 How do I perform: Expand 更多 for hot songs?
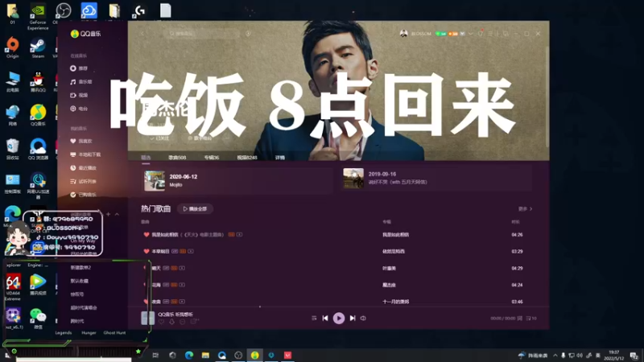tap(525, 209)
